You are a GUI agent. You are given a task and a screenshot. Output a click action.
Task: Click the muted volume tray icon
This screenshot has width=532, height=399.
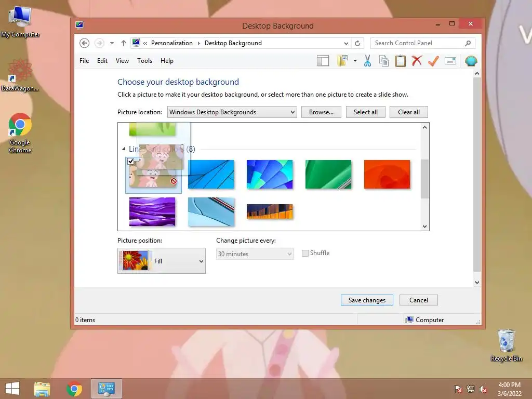(x=483, y=389)
